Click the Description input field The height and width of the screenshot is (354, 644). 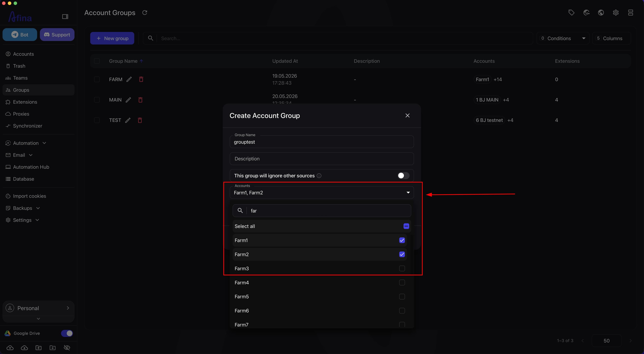coord(322,159)
